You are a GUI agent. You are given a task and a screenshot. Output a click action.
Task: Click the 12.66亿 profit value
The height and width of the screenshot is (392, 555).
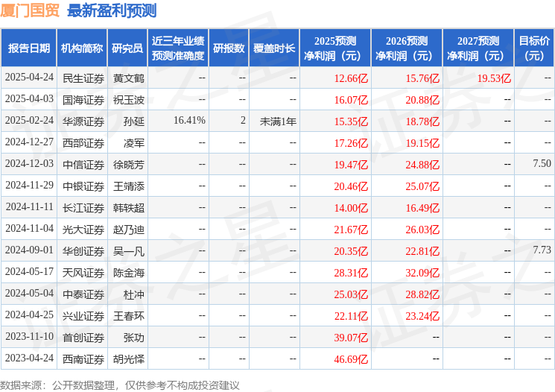pyautogui.click(x=351, y=78)
